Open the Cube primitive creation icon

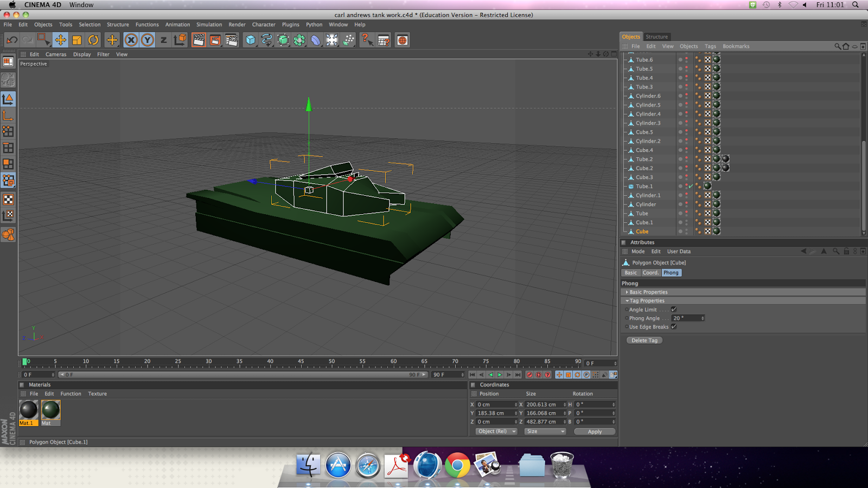point(251,40)
